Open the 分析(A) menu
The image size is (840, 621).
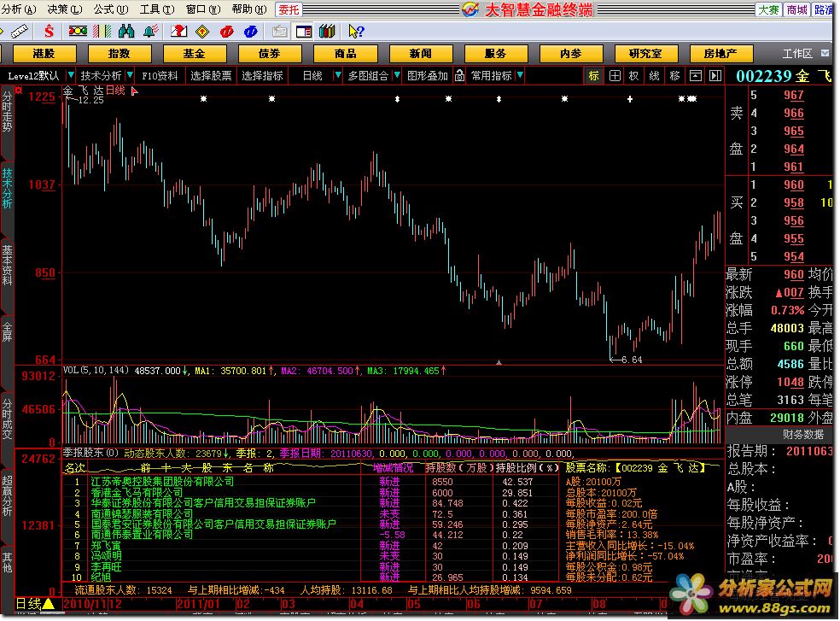(x=19, y=9)
